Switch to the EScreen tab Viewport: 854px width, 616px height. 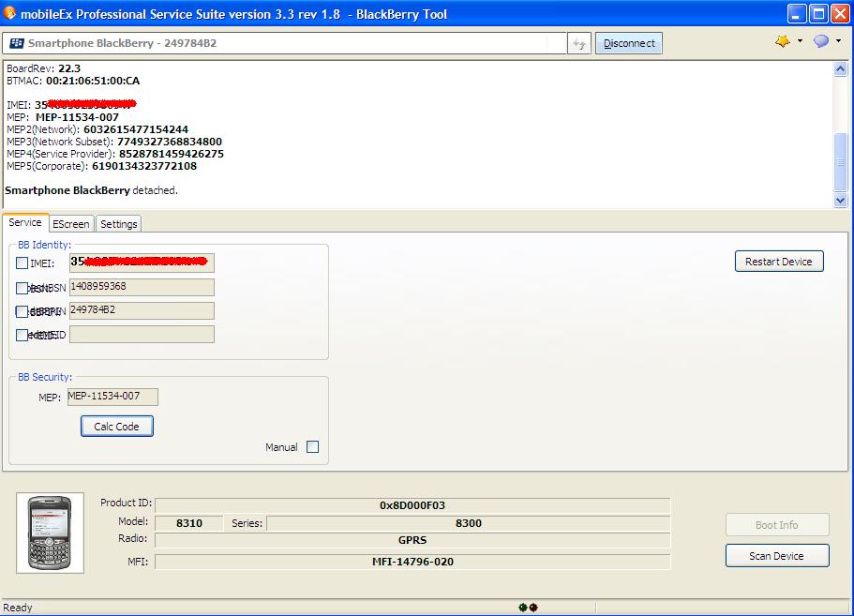point(71,224)
